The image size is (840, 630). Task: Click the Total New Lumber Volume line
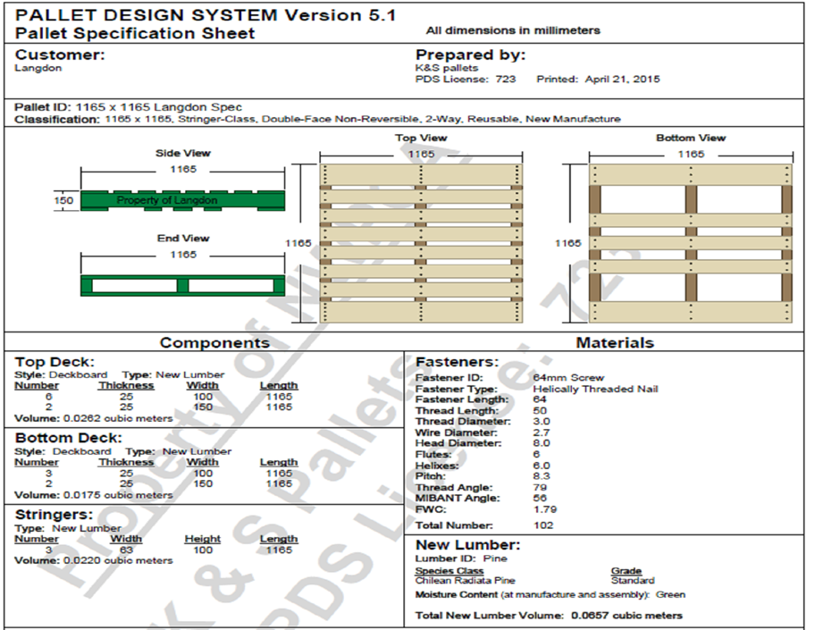(549, 616)
